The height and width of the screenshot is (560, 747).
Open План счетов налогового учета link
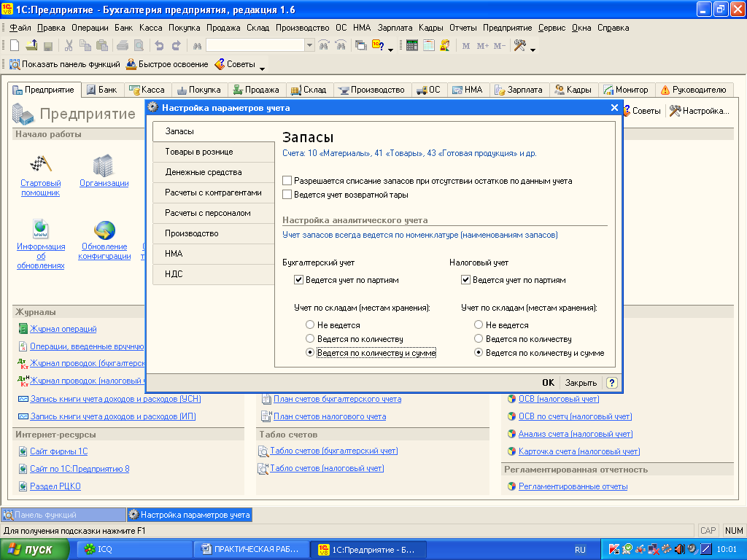point(330,416)
